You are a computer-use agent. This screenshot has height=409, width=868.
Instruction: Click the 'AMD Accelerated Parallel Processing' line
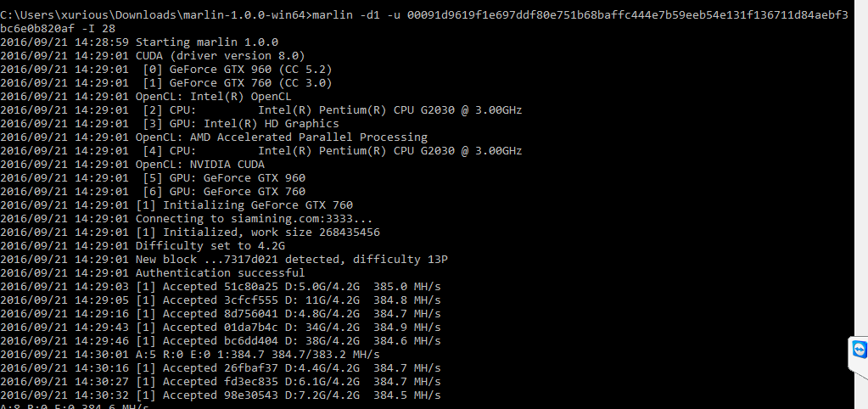pyautogui.click(x=214, y=137)
